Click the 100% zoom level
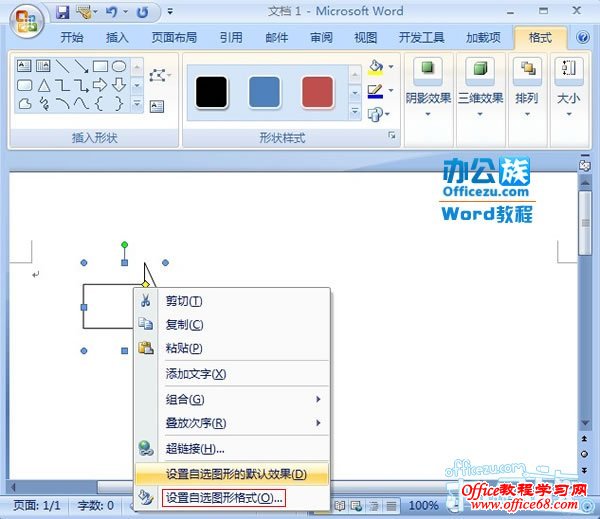Image resolution: width=600 pixels, height=519 pixels. [x=423, y=506]
